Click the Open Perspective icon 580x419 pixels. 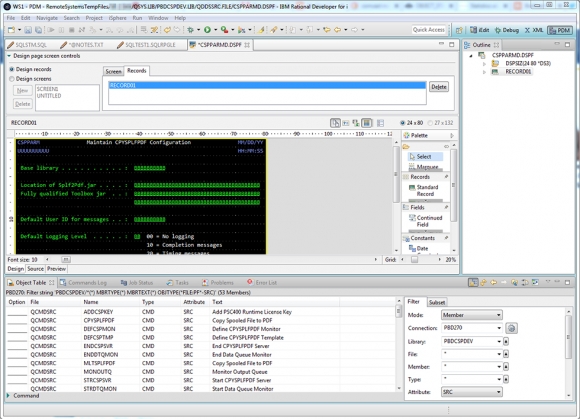pyautogui.click(x=459, y=30)
